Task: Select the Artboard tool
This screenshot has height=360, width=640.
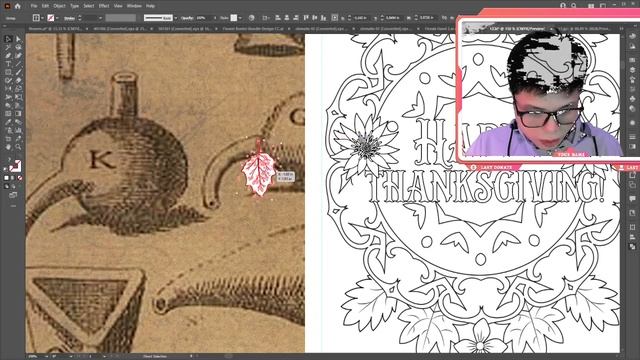Action: click(x=8, y=139)
